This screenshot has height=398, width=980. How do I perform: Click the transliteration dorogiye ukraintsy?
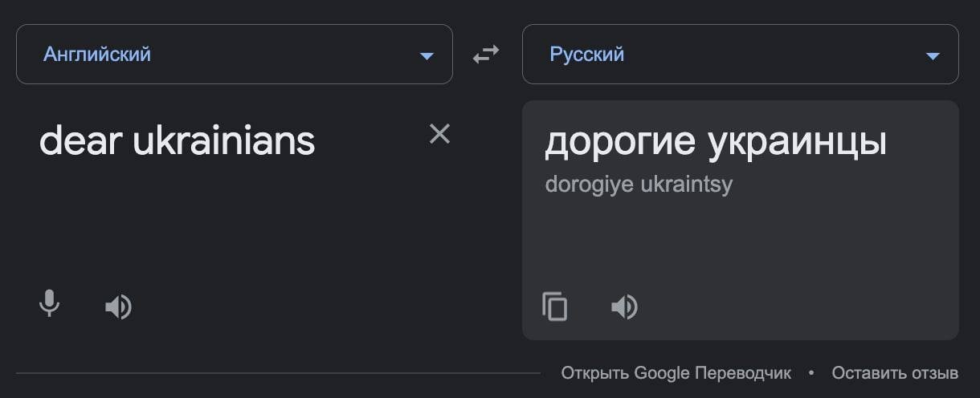click(x=639, y=185)
